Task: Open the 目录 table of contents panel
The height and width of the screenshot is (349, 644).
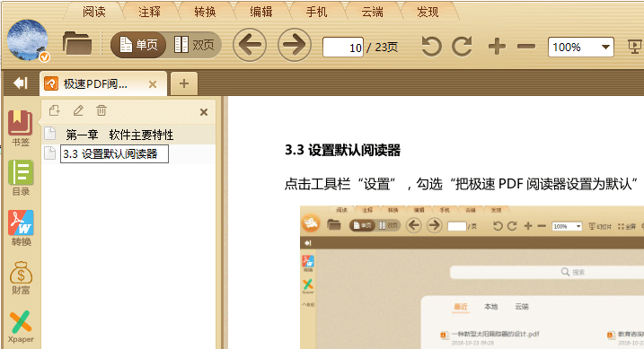Action: [21, 178]
